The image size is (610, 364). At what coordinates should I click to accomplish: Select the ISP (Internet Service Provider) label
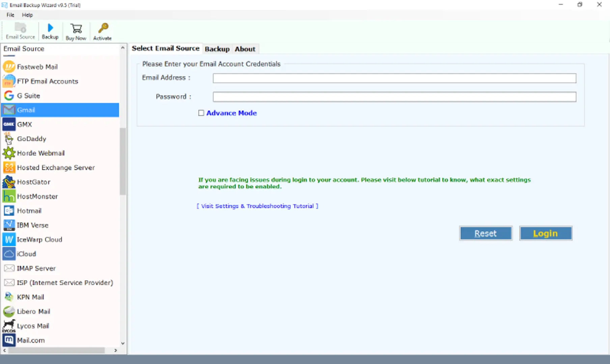(65, 282)
